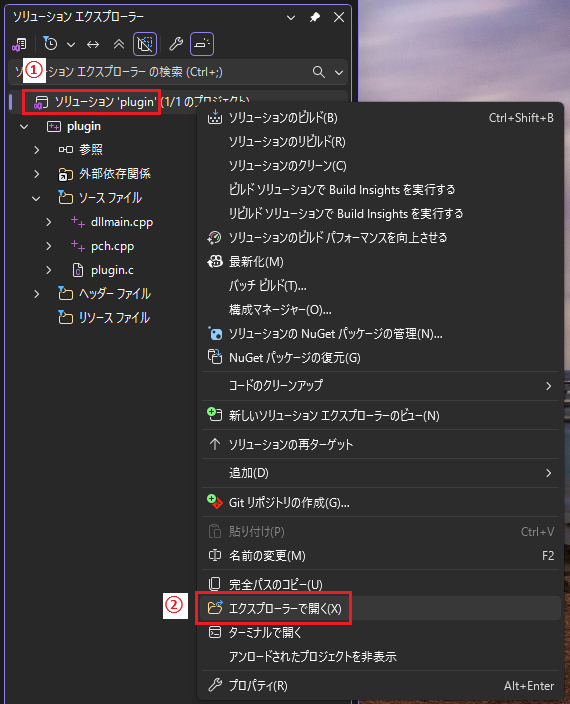Select the ソース ファイル filter folder icon
The image size is (570, 704).
(66, 198)
